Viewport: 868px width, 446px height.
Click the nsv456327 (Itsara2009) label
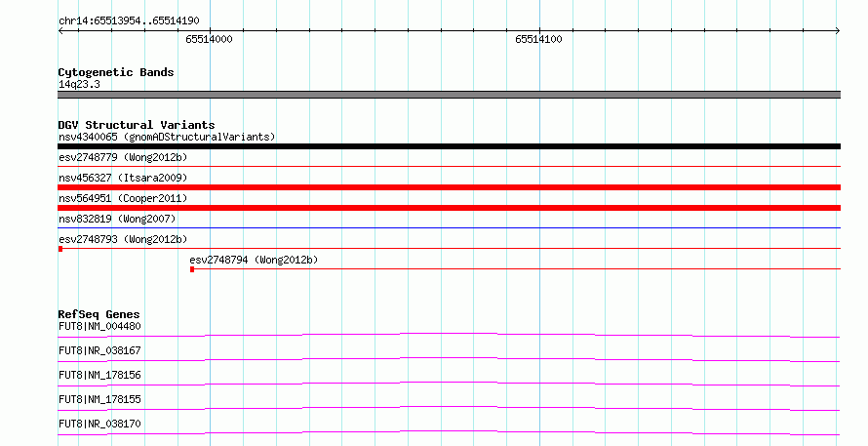click(x=123, y=178)
